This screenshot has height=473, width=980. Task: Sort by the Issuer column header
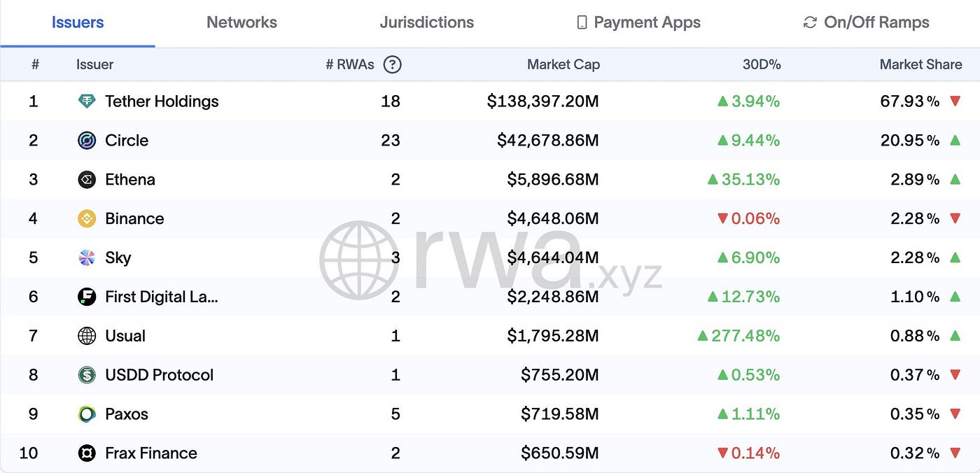[x=94, y=64]
